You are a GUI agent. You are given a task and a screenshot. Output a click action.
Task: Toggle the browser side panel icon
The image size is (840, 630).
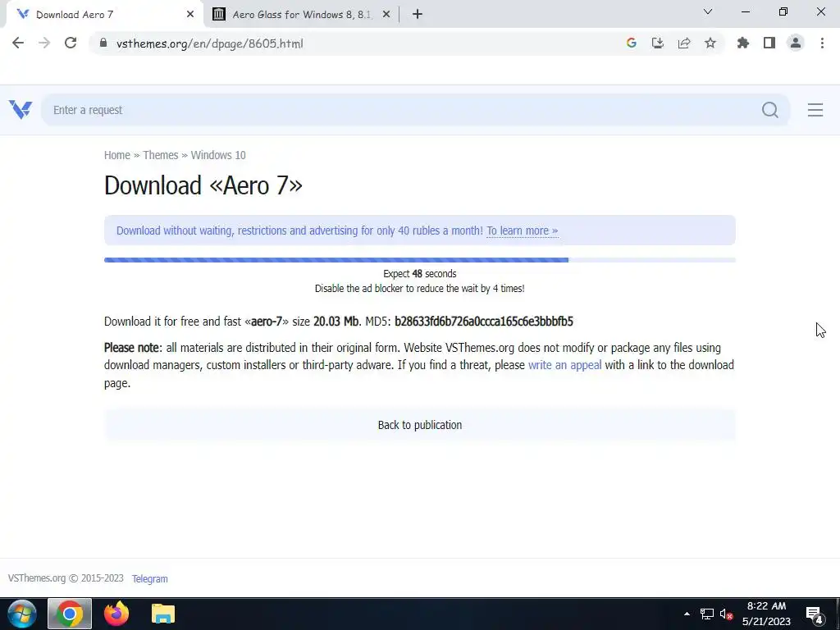769,43
